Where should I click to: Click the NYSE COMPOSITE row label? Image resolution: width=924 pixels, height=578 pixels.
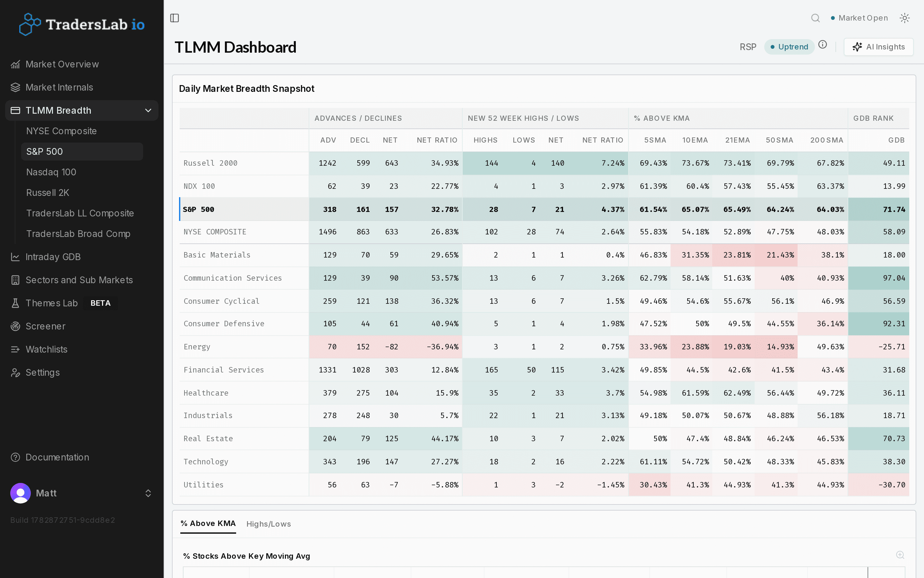coord(215,232)
